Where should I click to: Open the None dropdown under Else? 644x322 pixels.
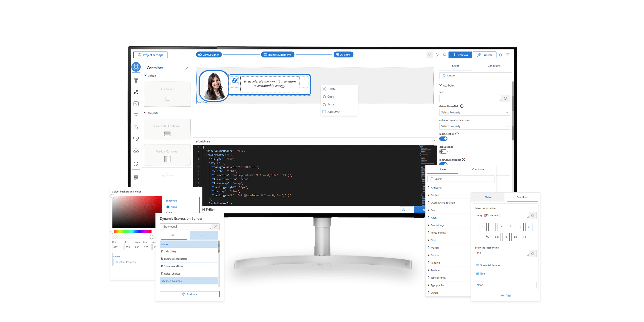coord(506,285)
